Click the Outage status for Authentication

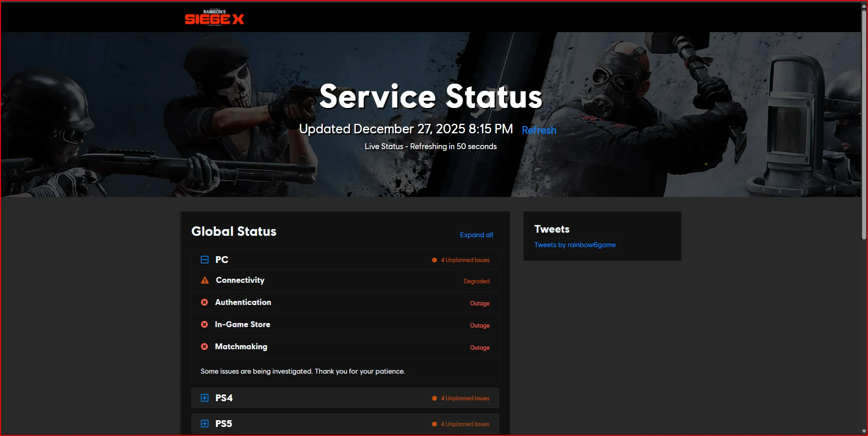tap(480, 303)
